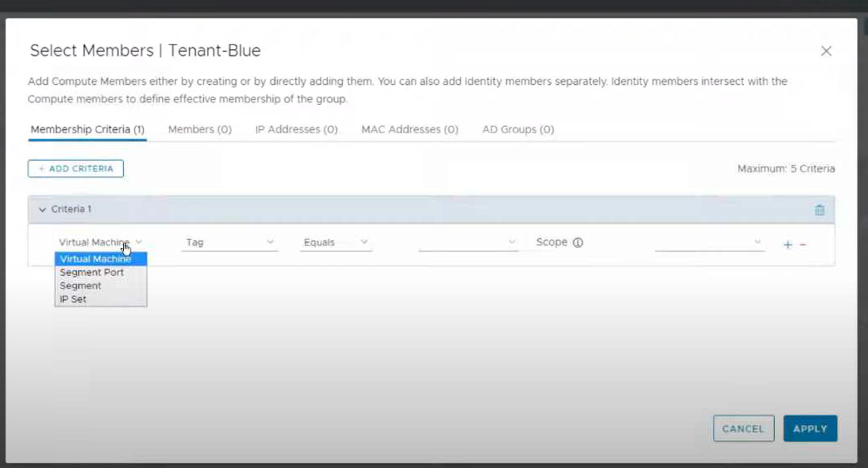Open the Equals operator dropdown

pyautogui.click(x=336, y=242)
